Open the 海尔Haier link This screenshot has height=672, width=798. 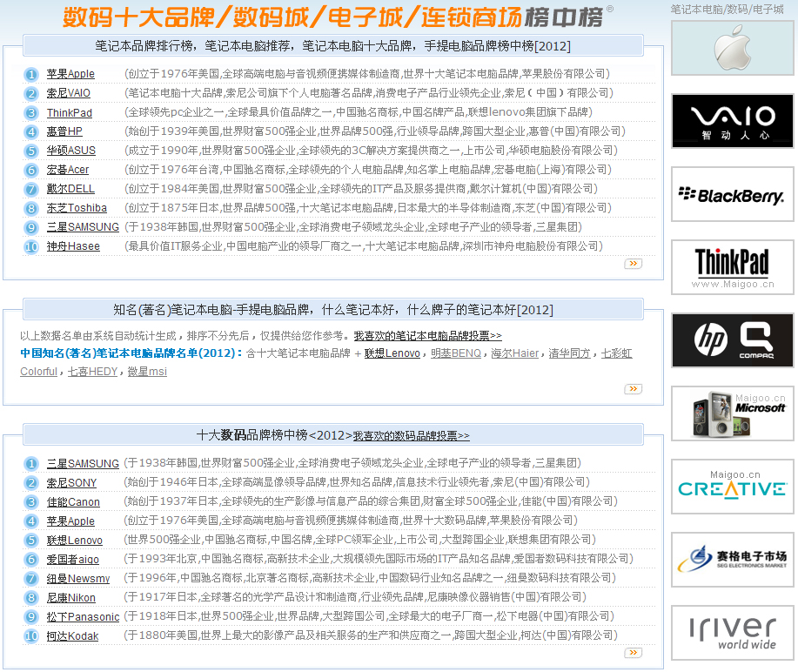(x=514, y=353)
